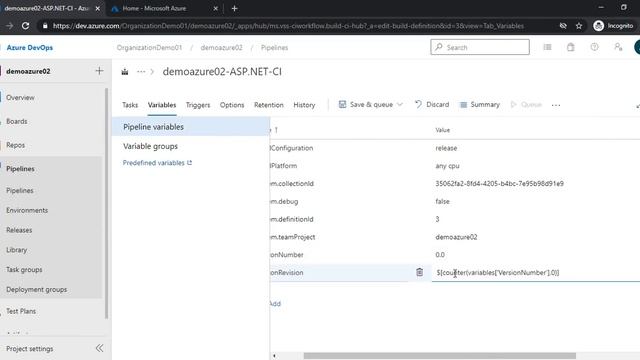Click the Value column header

click(442, 130)
